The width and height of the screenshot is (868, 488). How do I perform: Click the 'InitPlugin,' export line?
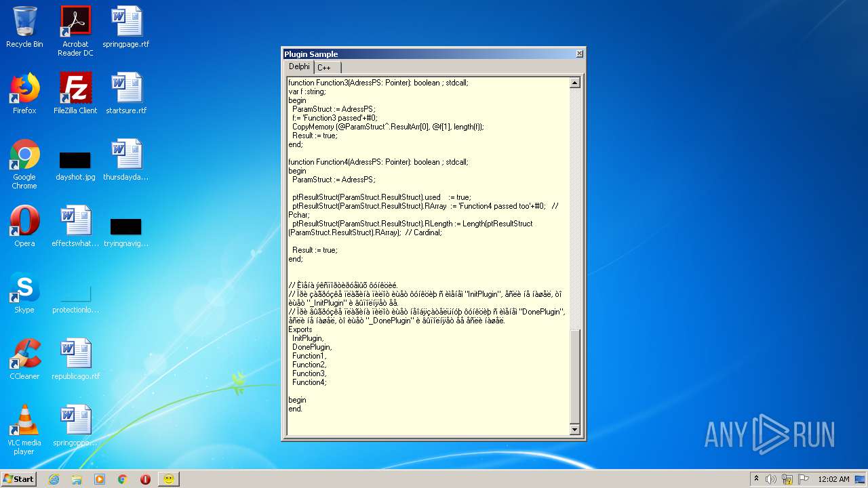coord(308,338)
